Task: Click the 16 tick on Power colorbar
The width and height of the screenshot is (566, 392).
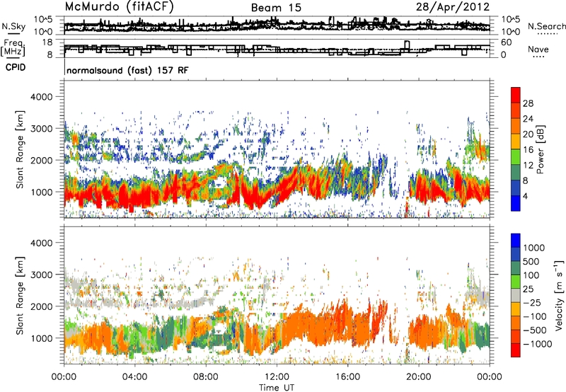Action: pos(528,150)
